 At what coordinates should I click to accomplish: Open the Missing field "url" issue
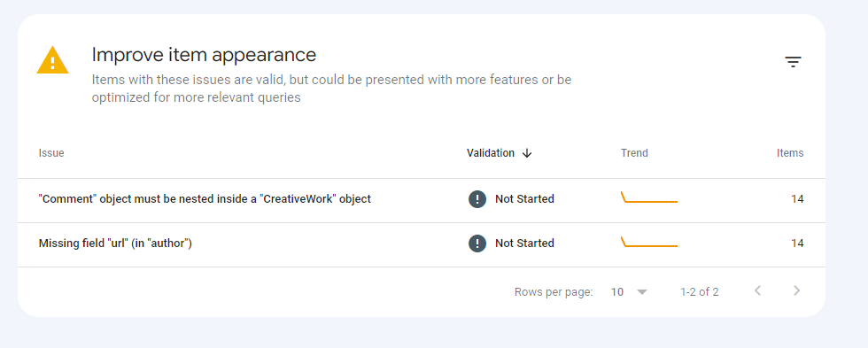pyautogui.click(x=115, y=244)
